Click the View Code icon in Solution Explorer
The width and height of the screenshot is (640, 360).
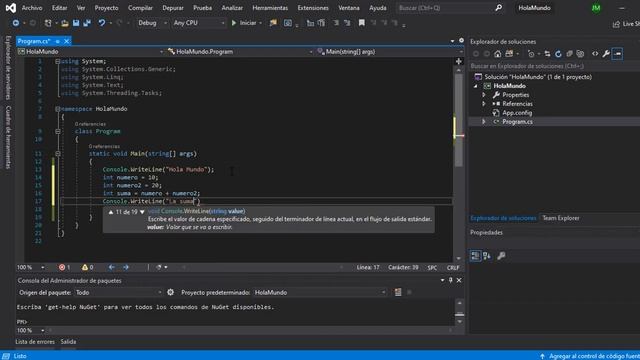595,54
